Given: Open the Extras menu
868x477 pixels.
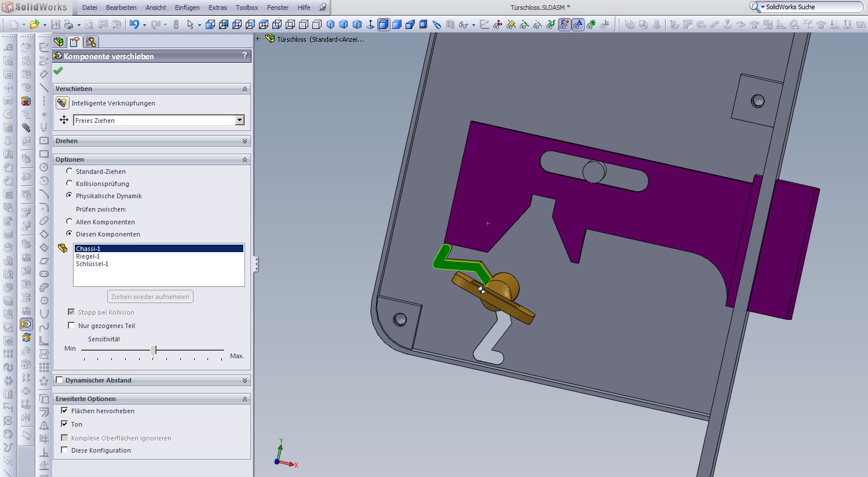Looking at the screenshot, I should (x=217, y=8).
